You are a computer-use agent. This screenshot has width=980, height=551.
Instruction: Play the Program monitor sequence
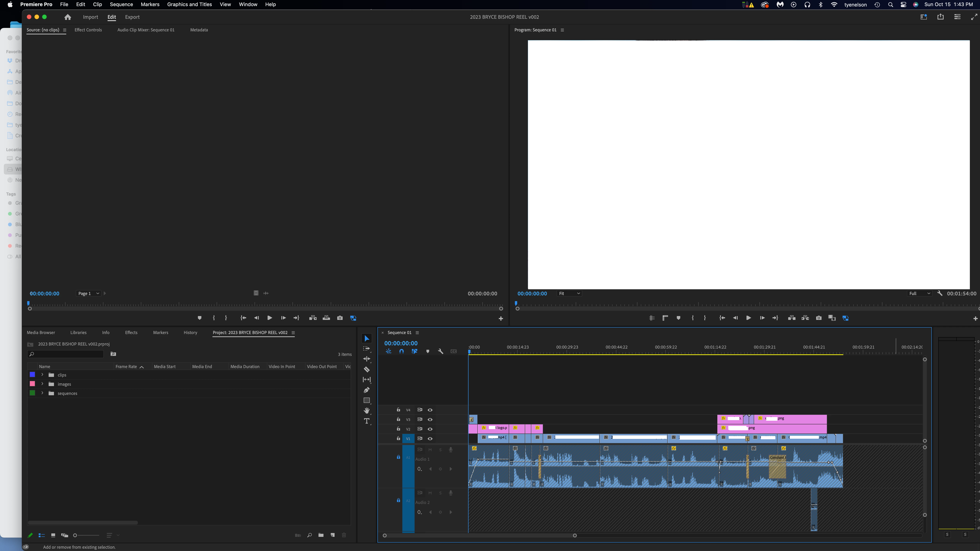748,318
